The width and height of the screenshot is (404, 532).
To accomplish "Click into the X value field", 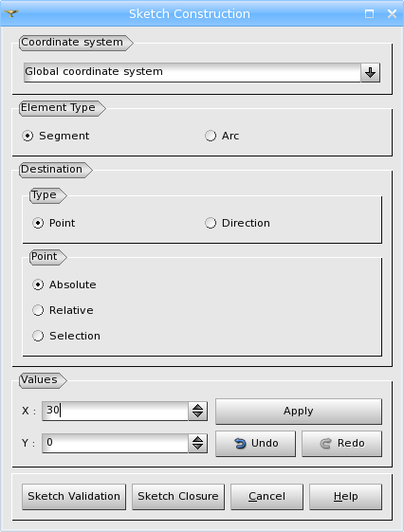I will (115, 411).
